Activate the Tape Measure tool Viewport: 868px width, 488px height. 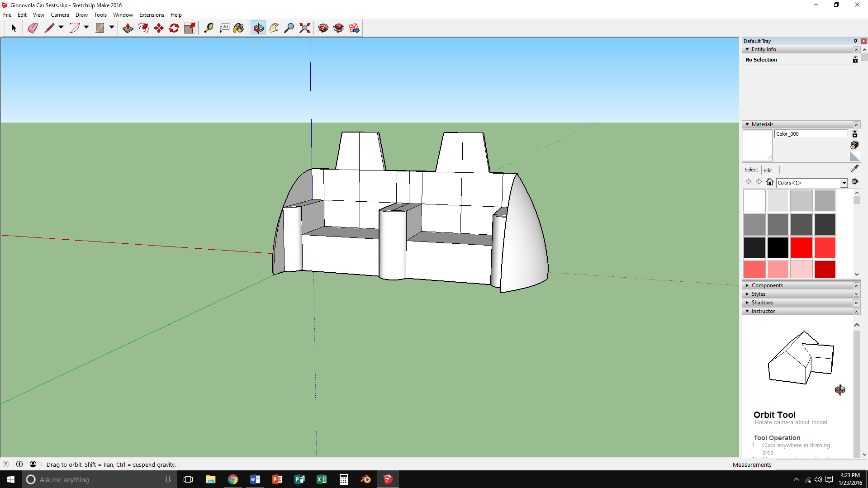tap(209, 28)
